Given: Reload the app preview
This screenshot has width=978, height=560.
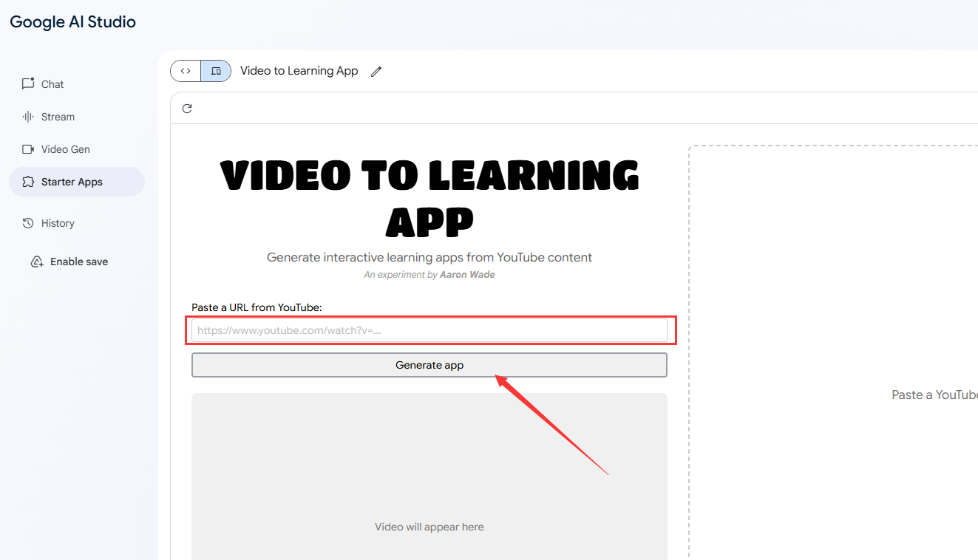Looking at the screenshot, I should pos(187,109).
